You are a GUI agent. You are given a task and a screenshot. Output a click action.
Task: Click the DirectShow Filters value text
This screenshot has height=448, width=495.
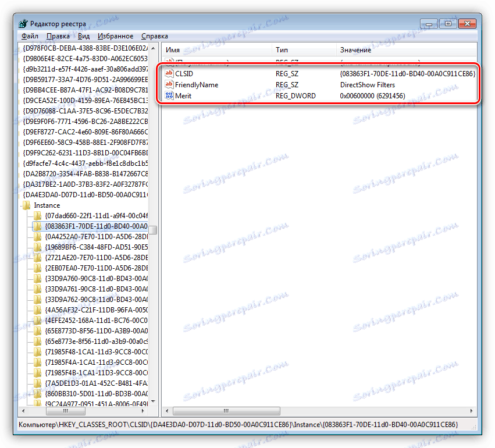tap(368, 84)
